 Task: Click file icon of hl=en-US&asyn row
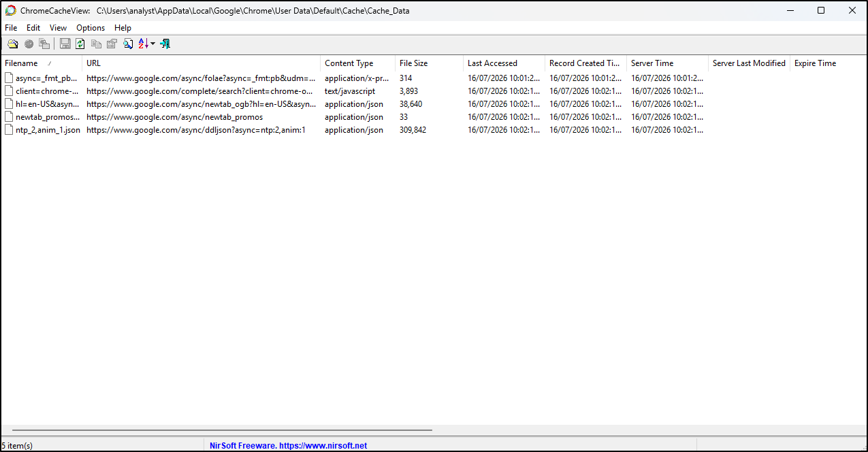[9, 104]
